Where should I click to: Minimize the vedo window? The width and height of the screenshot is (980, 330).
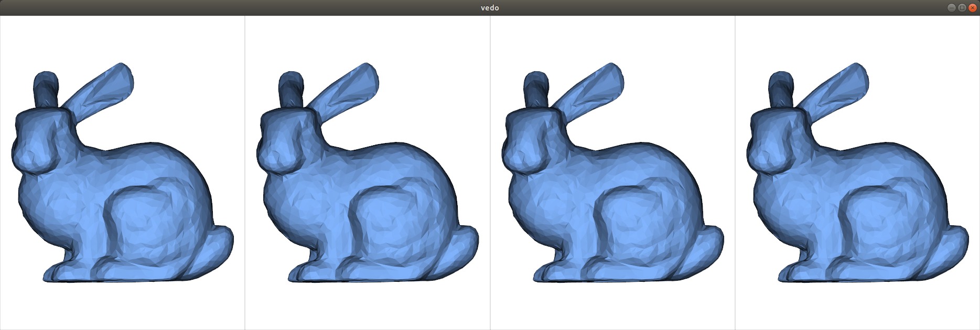point(952,7)
